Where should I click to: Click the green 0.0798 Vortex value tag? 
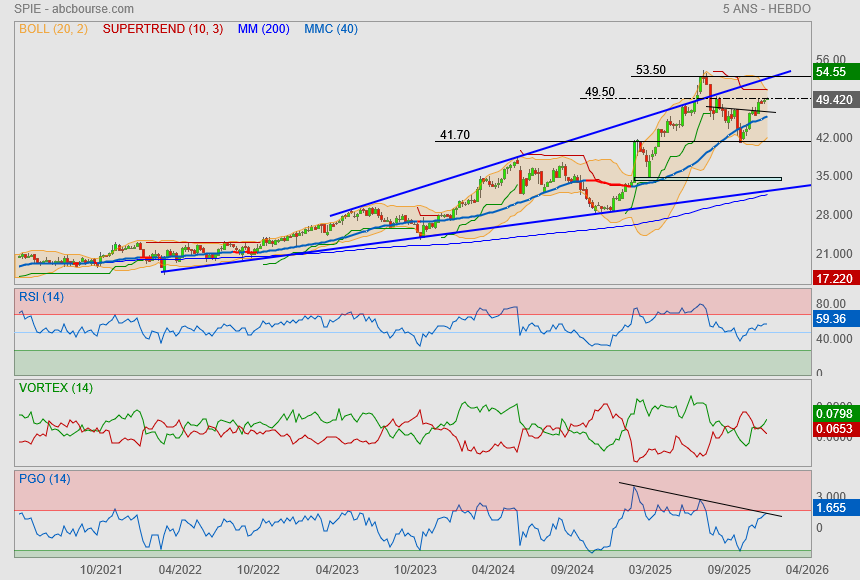(834, 413)
